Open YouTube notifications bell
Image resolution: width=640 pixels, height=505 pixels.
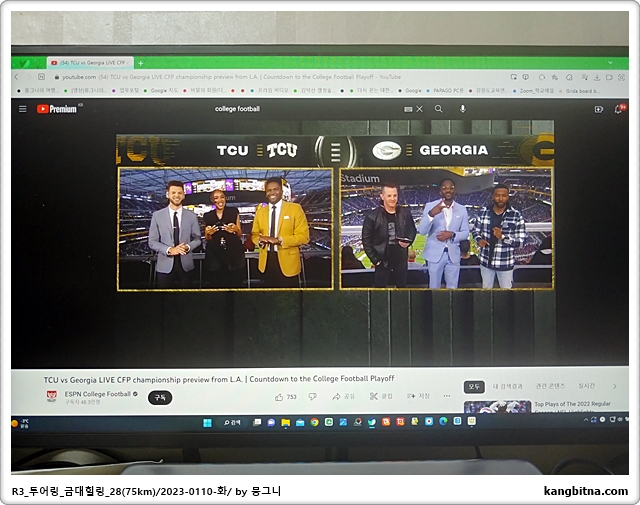(618, 109)
